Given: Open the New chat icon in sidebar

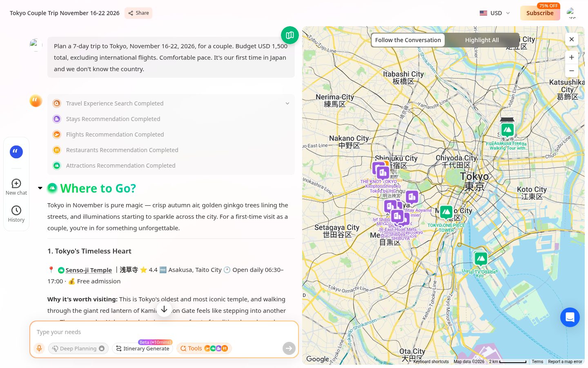Looking at the screenshot, I should (16, 183).
